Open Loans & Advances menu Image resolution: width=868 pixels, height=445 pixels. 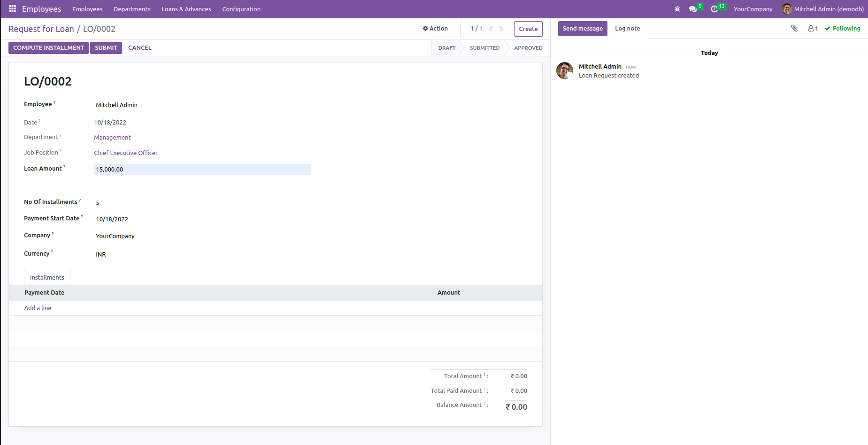click(x=186, y=9)
